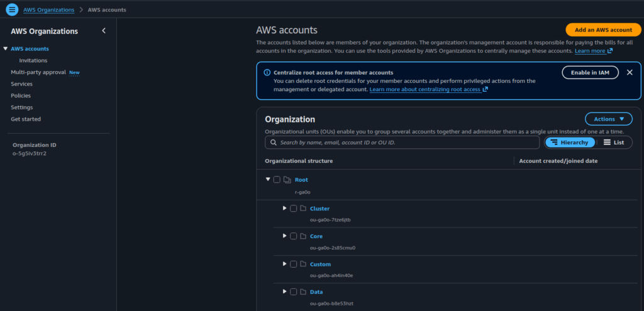Click the Custom folder icon

pyautogui.click(x=303, y=265)
